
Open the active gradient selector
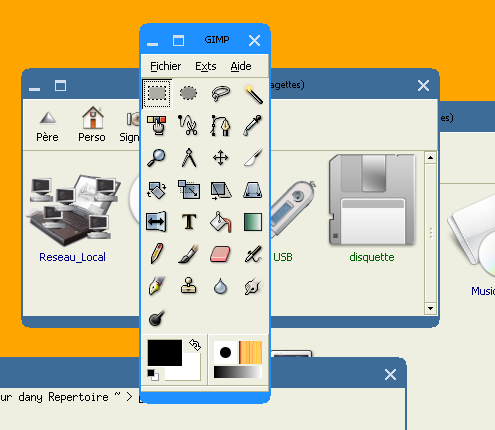click(x=238, y=372)
